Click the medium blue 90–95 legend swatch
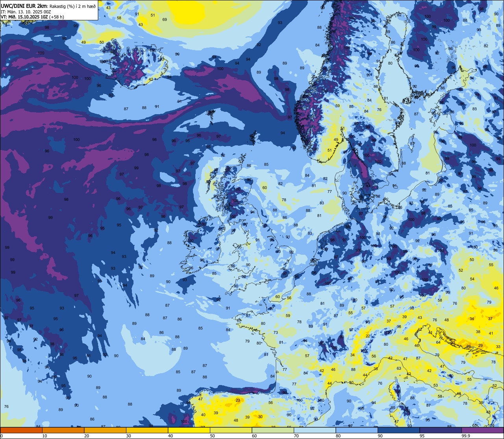This screenshot has height=439, width=504. tap(398, 430)
